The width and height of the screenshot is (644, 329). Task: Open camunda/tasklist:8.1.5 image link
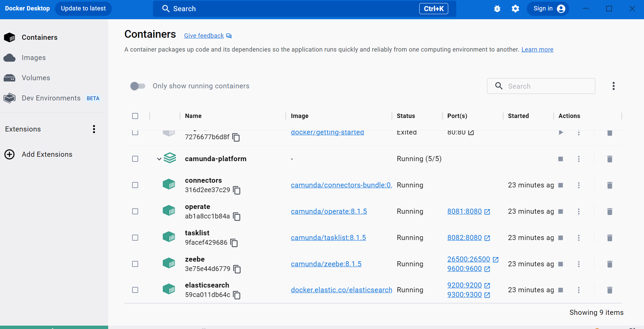[x=329, y=238]
